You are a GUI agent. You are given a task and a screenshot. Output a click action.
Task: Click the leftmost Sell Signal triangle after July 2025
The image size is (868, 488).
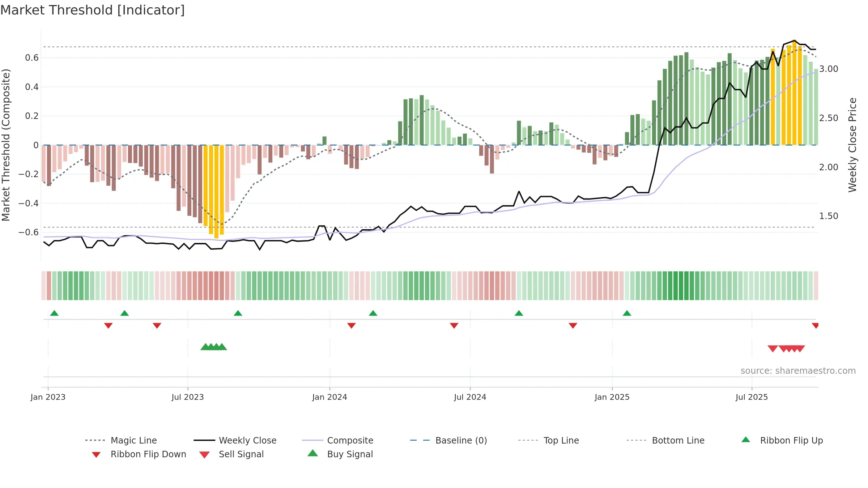(x=773, y=348)
